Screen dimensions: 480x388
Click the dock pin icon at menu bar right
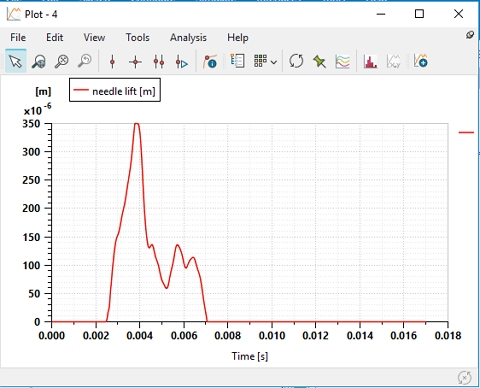(470, 35)
